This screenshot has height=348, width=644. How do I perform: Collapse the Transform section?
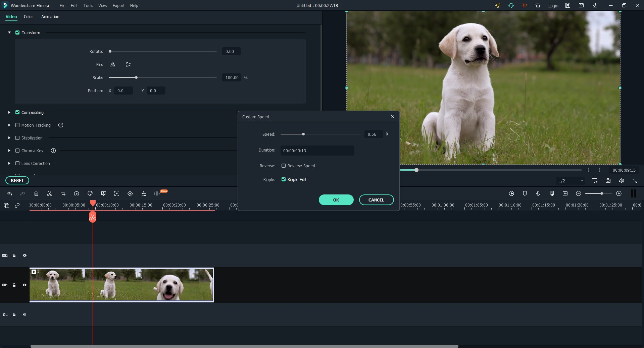(x=9, y=33)
